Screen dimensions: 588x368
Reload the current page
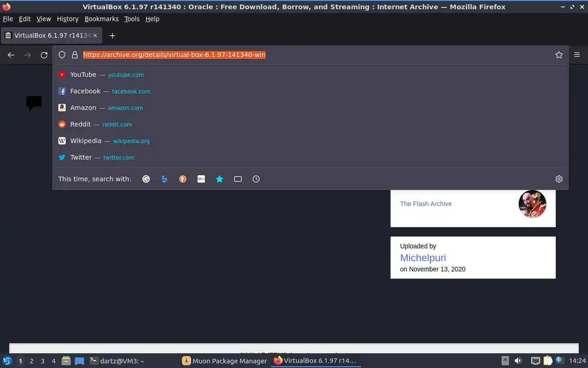44,55
